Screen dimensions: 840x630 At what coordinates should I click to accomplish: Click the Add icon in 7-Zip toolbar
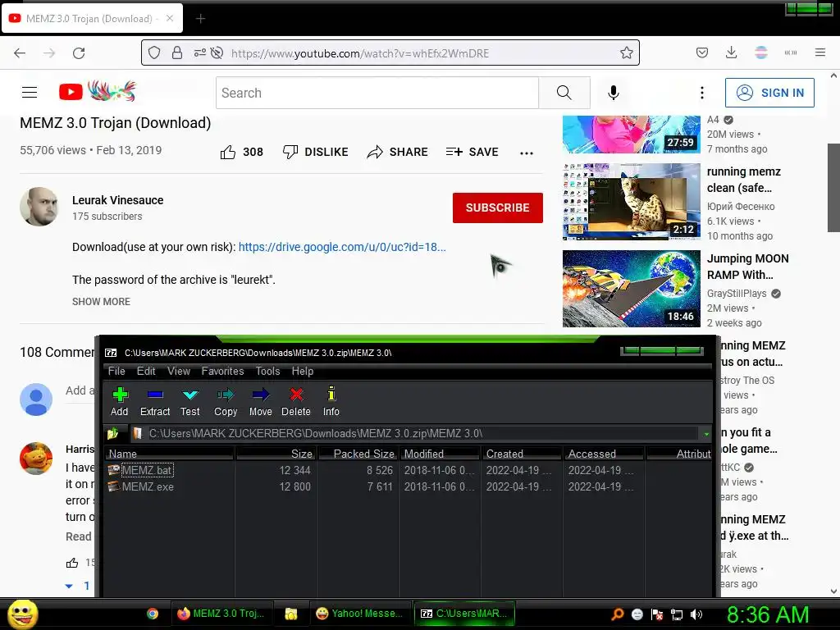[120, 395]
